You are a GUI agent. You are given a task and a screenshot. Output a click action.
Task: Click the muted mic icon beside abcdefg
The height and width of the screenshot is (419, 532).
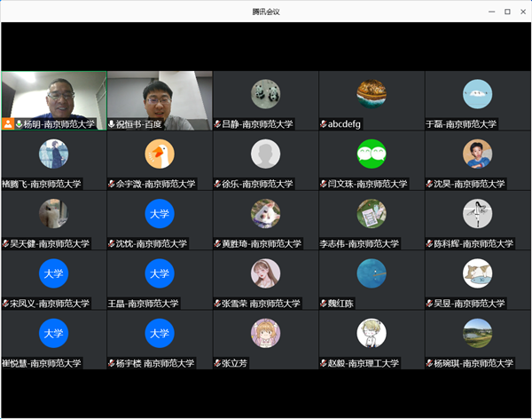[324, 124]
